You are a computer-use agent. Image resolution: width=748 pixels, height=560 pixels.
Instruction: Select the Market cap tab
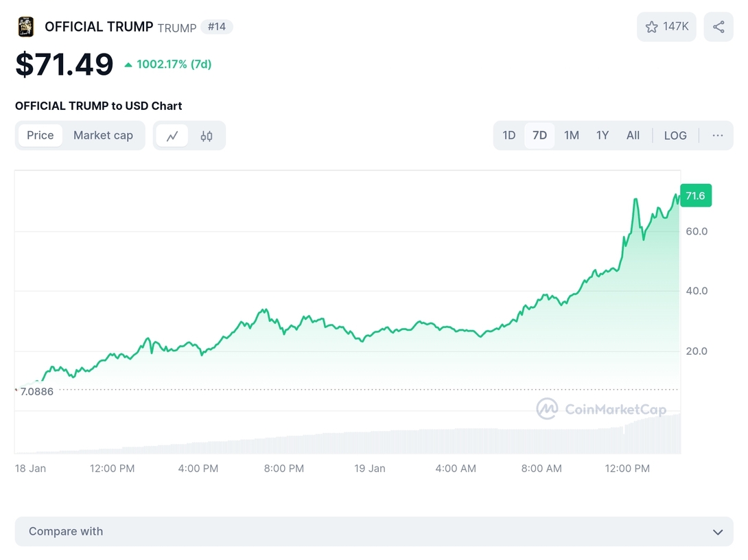(x=103, y=135)
